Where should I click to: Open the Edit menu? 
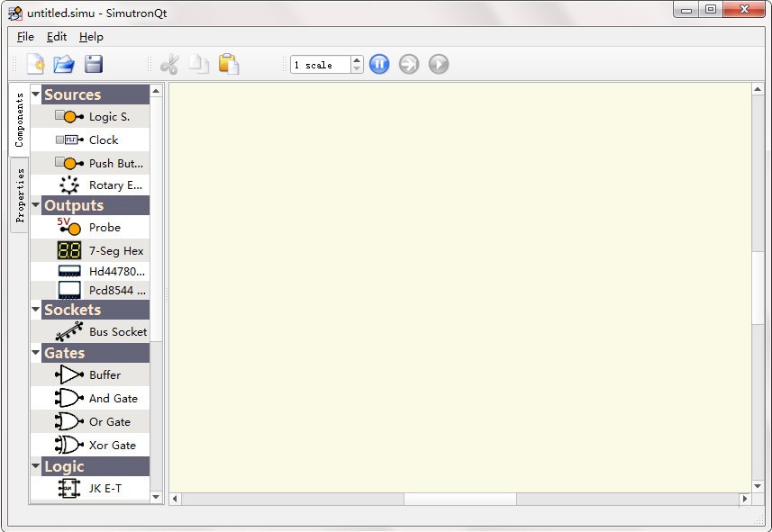pyautogui.click(x=56, y=37)
